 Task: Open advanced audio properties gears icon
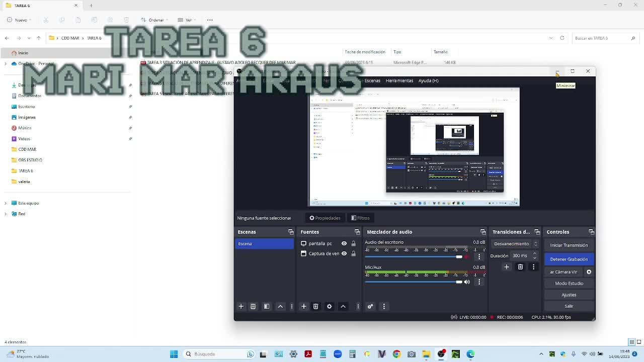(x=370, y=306)
